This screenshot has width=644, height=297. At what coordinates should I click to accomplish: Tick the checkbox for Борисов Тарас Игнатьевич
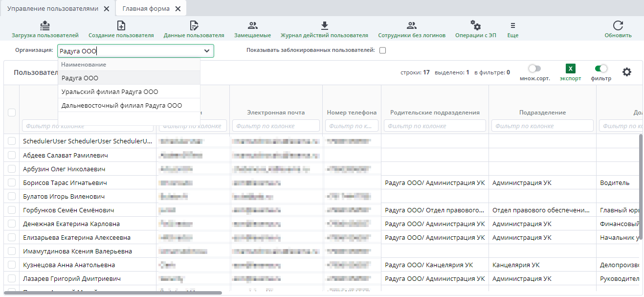point(12,183)
